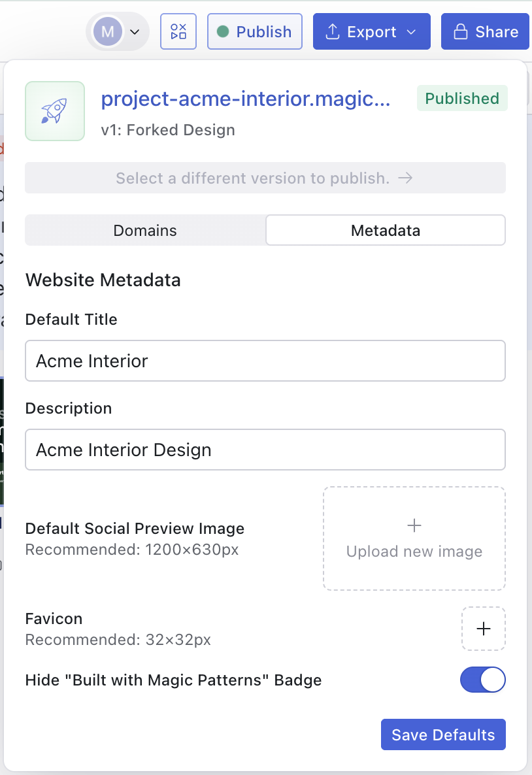Viewport: 532px width, 775px height.
Task: Click the arrow on the version selection banner
Action: coord(407,178)
